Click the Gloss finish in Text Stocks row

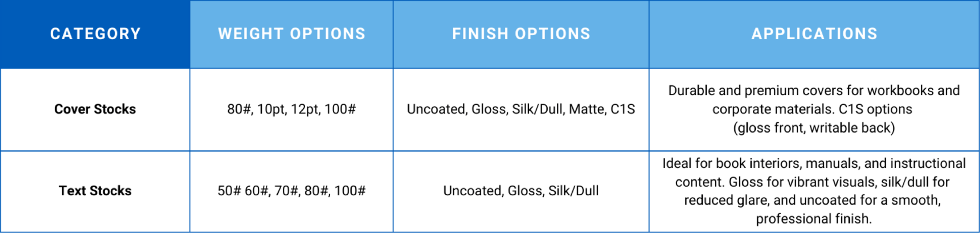click(526, 191)
